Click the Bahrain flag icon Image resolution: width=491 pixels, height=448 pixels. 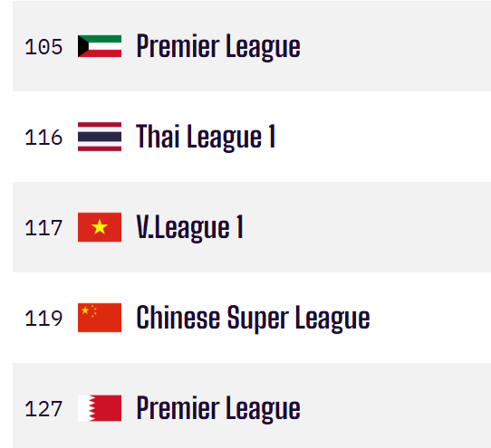coord(100,408)
